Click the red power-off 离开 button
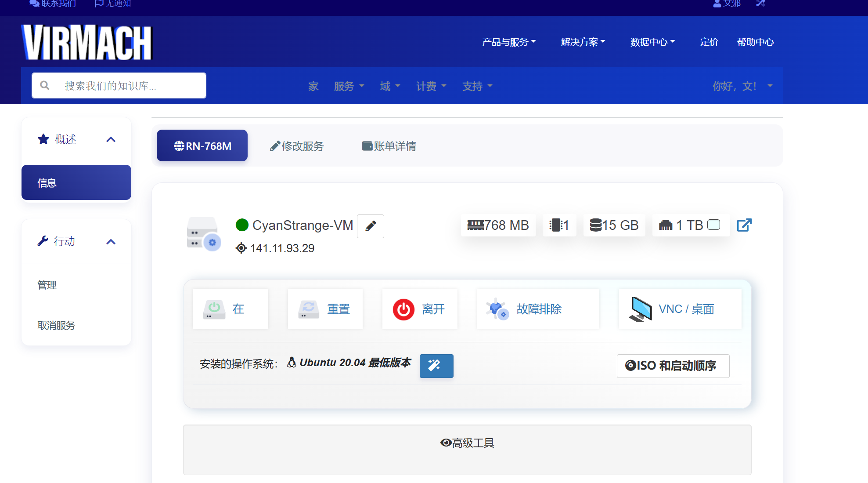This screenshot has height=483, width=868. (x=403, y=309)
